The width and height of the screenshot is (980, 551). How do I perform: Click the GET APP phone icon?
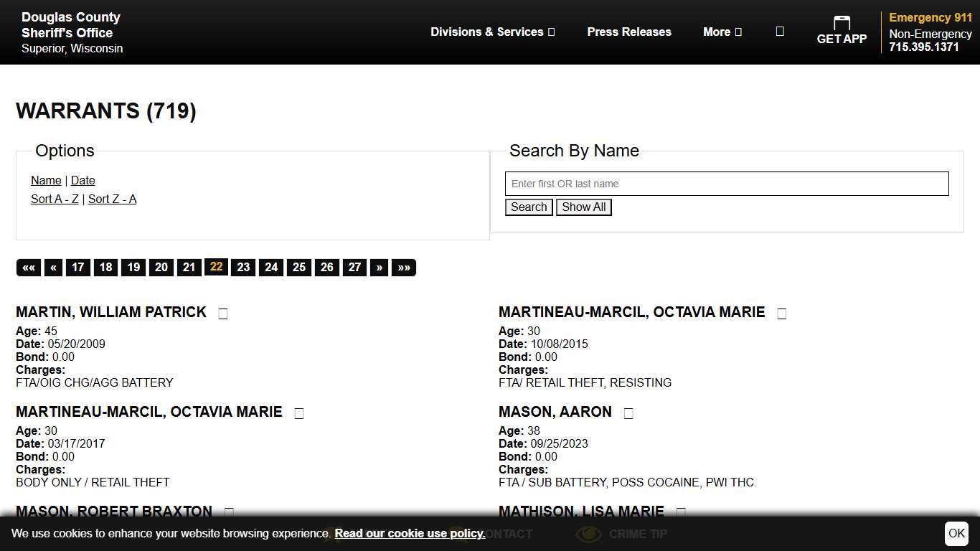click(x=842, y=23)
